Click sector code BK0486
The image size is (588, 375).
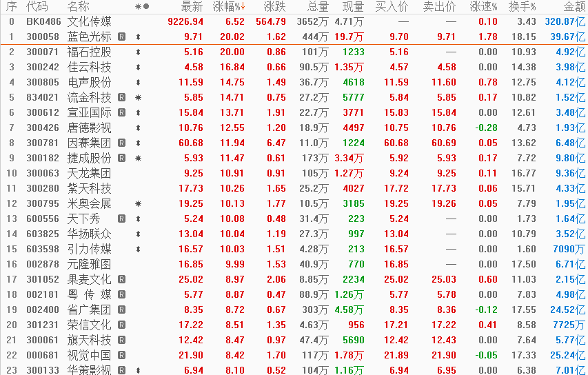click(x=43, y=22)
